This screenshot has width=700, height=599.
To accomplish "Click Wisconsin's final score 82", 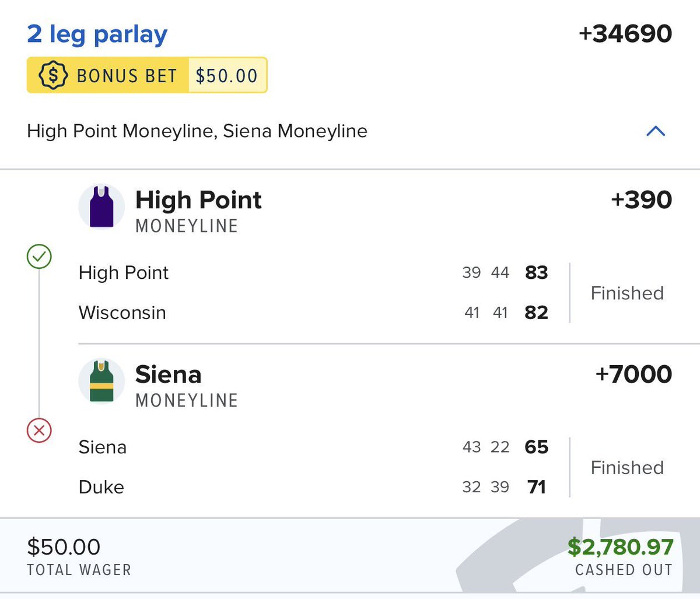I will pos(536,313).
